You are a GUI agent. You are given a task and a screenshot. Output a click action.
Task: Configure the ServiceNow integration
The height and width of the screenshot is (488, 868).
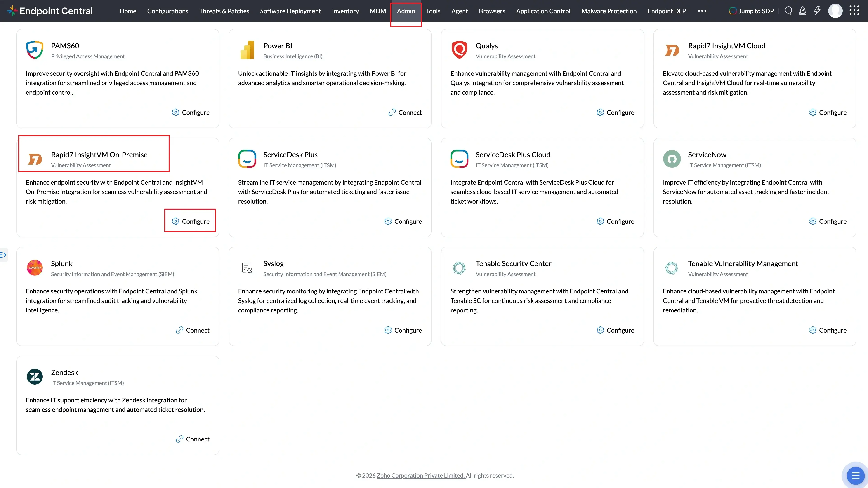(x=828, y=221)
